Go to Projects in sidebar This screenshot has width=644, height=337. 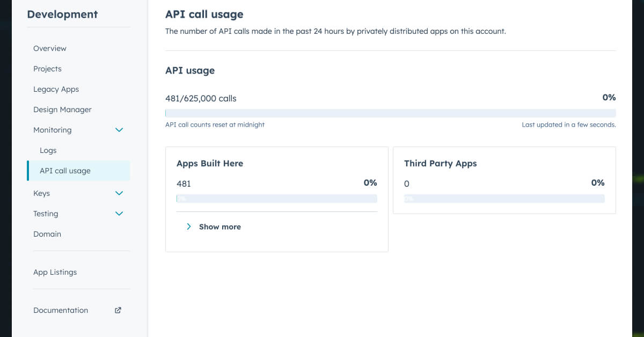tap(47, 69)
